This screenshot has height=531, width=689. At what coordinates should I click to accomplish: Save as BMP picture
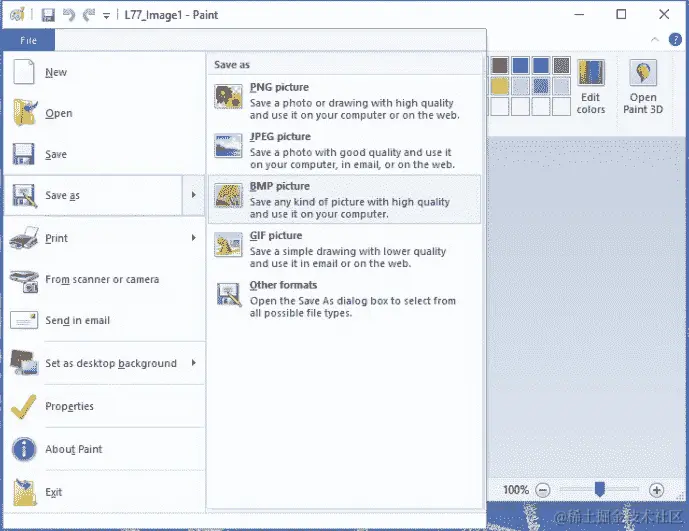344,200
